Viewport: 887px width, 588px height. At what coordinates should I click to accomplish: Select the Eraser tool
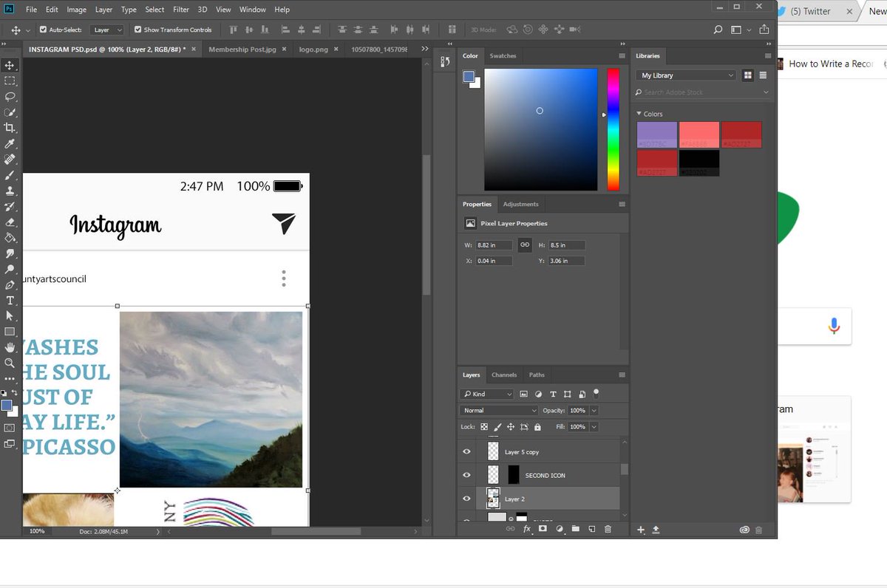coord(10,222)
